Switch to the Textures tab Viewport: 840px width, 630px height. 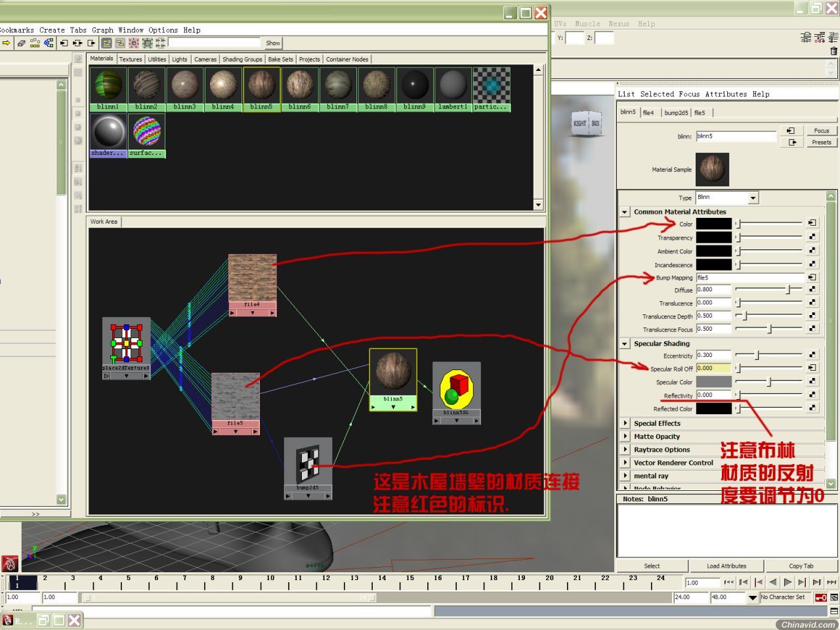click(x=131, y=59)
